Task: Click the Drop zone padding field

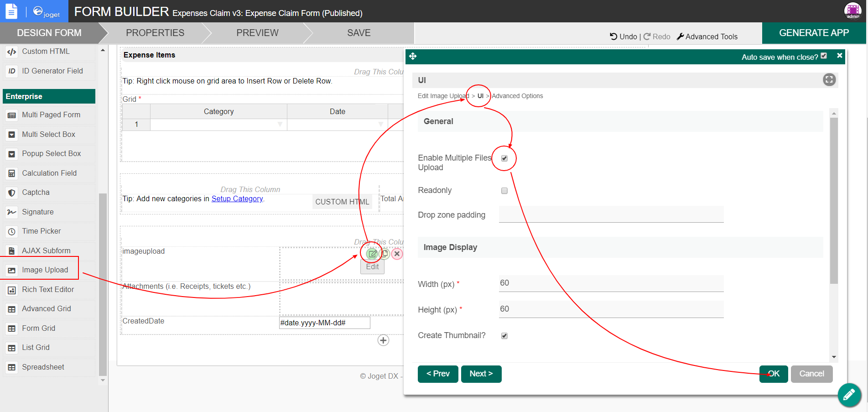Action: 611,214
